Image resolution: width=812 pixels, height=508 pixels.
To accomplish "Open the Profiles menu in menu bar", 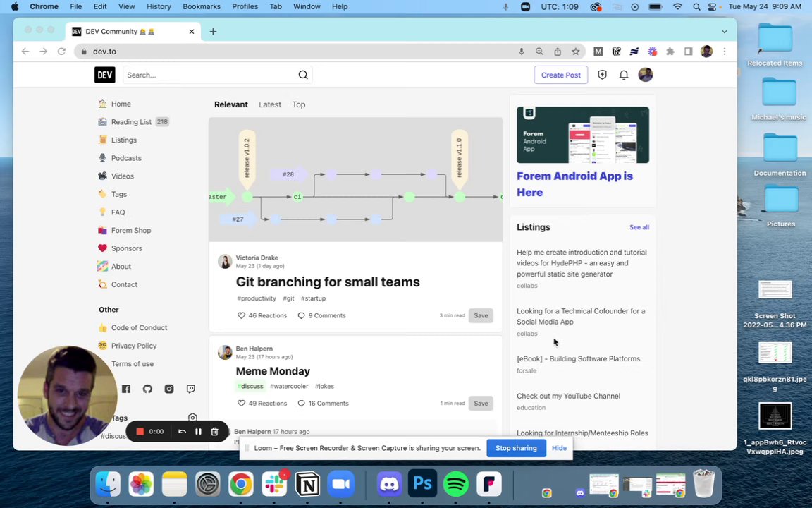I will click(x=245, y=7).
